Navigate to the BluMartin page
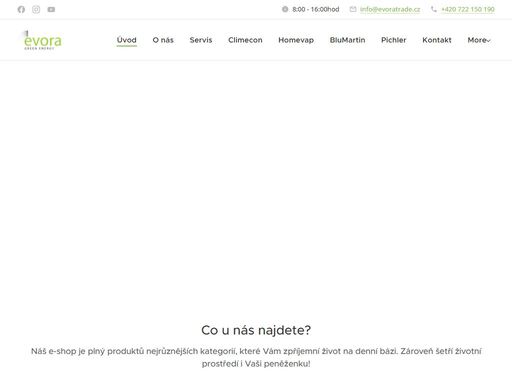 tap(347, 40)
